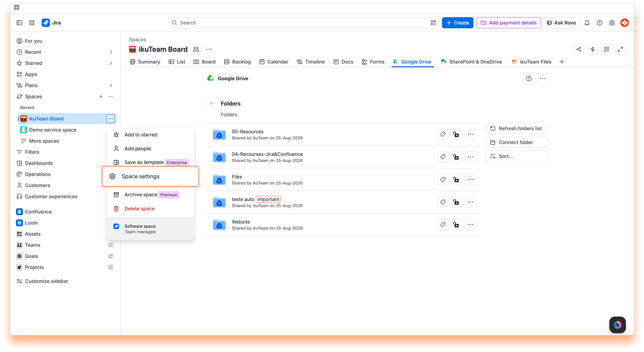The width and height of the screenshot is (644, 352).
Task: Expand the Plans section chevron
Action: tap(111, 85)
